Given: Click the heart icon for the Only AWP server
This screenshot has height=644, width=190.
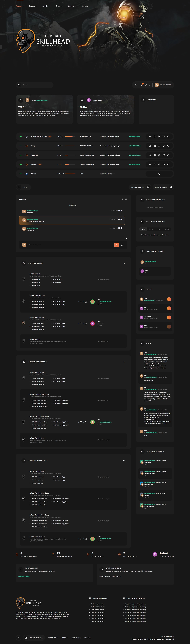Looking at the screenshot, I should [164, 165].
